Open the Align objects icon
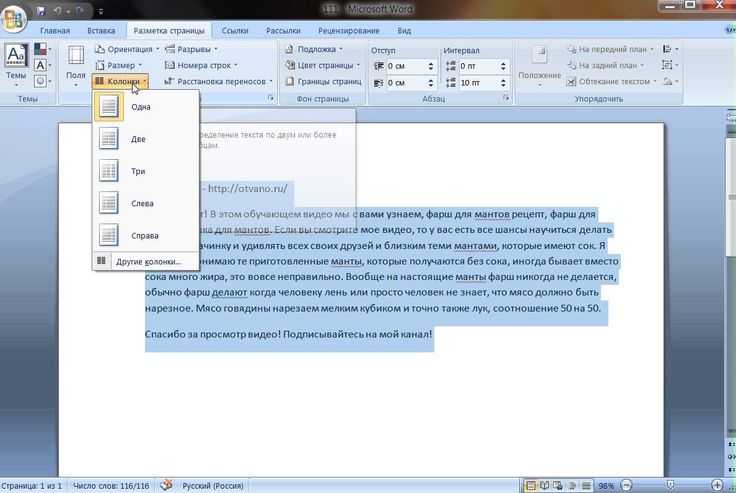 [x=670, y=49]
